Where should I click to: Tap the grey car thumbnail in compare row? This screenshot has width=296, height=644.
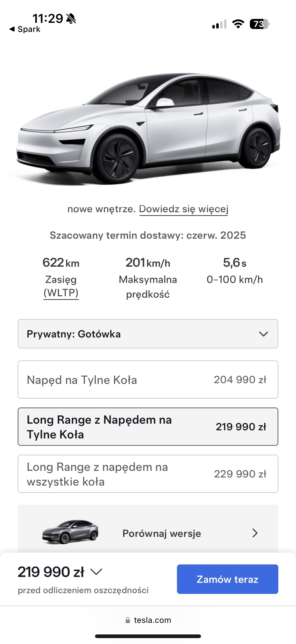[x=70, y=532]
